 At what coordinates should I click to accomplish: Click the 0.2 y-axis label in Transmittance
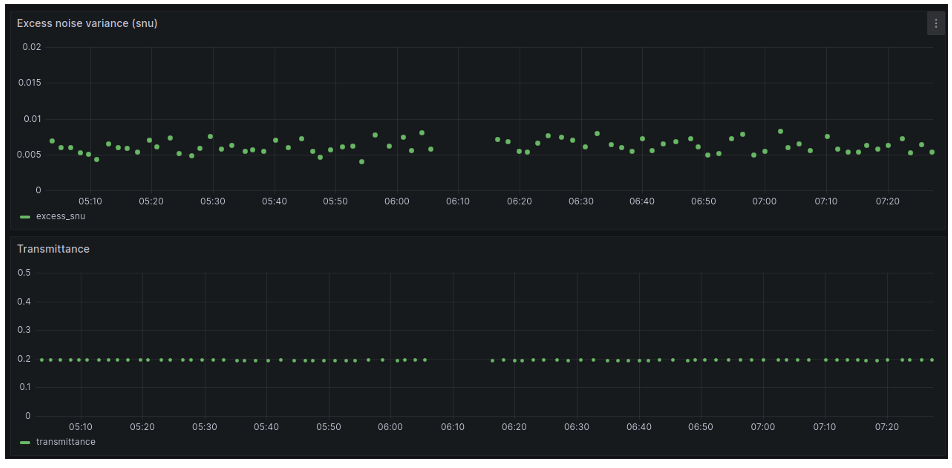click(25, 359)
